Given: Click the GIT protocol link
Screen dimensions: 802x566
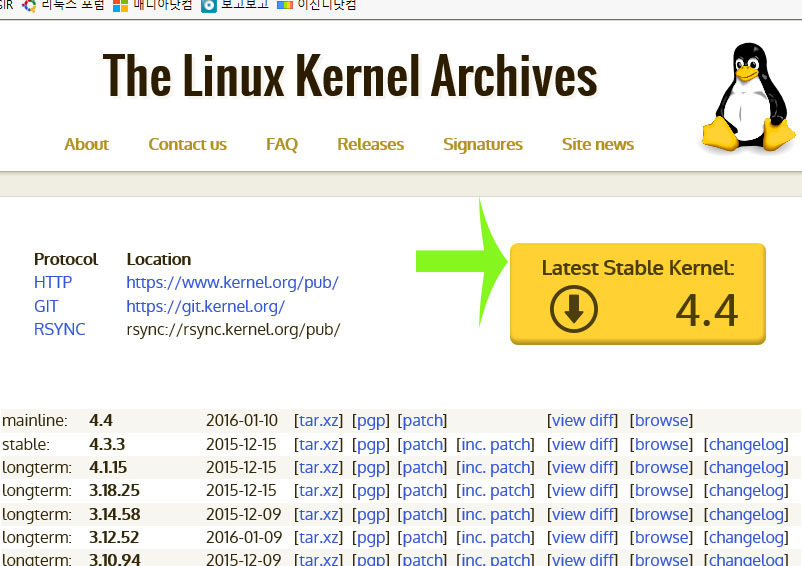Looking at the screenshot, I should pos(46,306).
